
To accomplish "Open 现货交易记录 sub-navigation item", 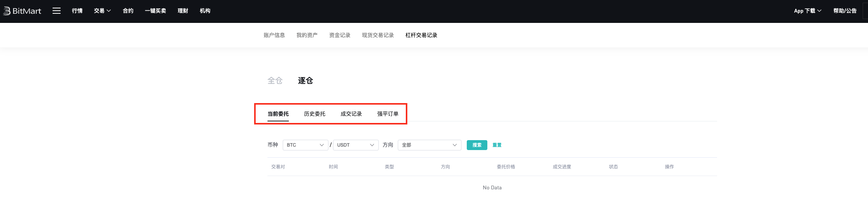I will 378,35.
